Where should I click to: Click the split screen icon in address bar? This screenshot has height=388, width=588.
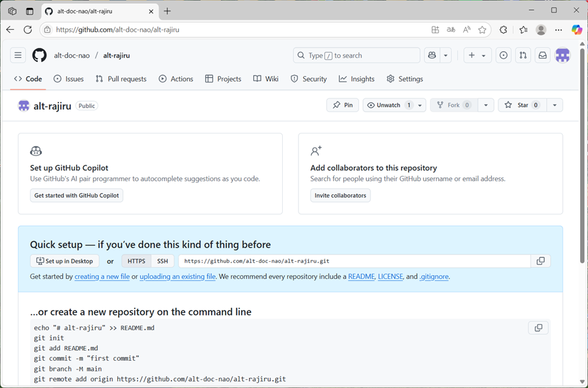(x=435, y=30)
